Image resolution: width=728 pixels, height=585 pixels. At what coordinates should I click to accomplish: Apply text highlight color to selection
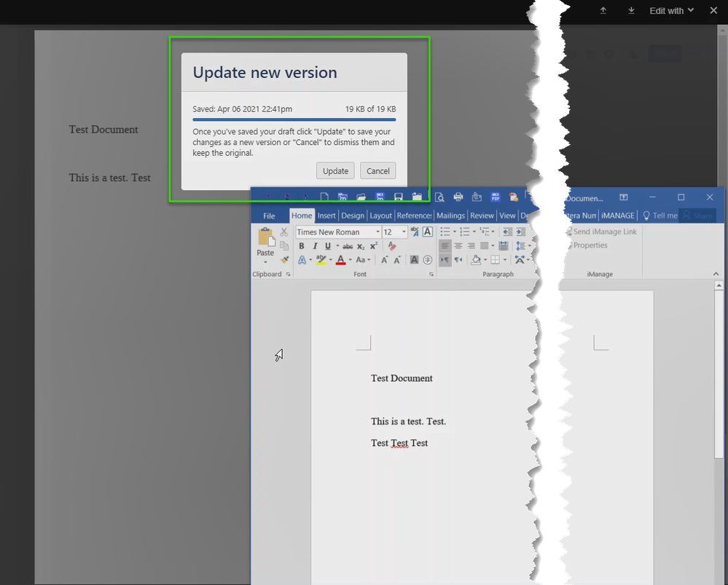pyautogui.click(x=321, y=259)
